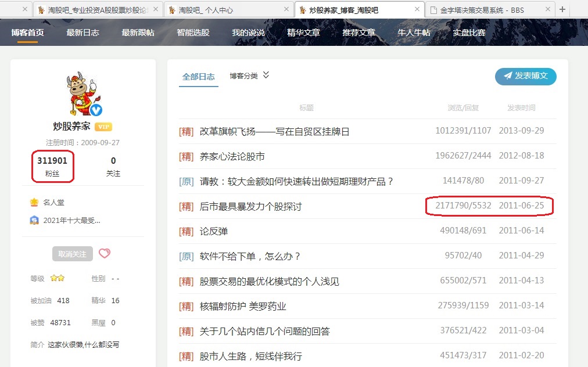
Task: Close the 金字塔决策交易系统 browser tab
Action: click(x=547, y=9)
